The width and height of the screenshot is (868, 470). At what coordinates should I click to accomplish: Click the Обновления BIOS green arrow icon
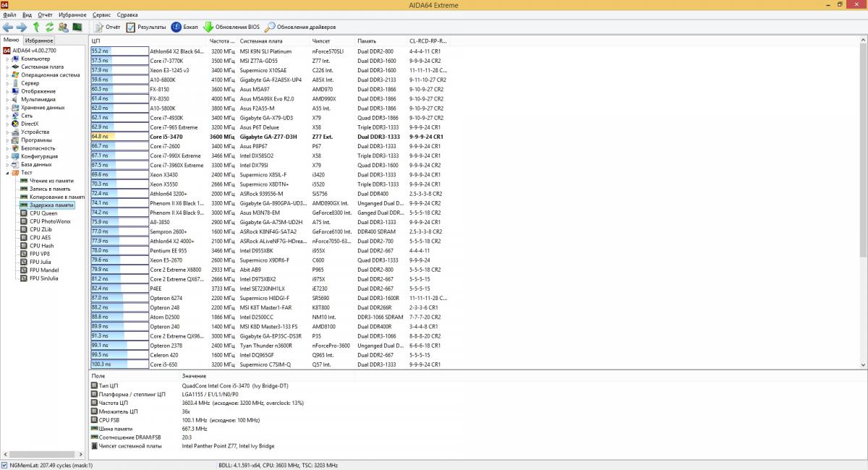coord(208,27)
